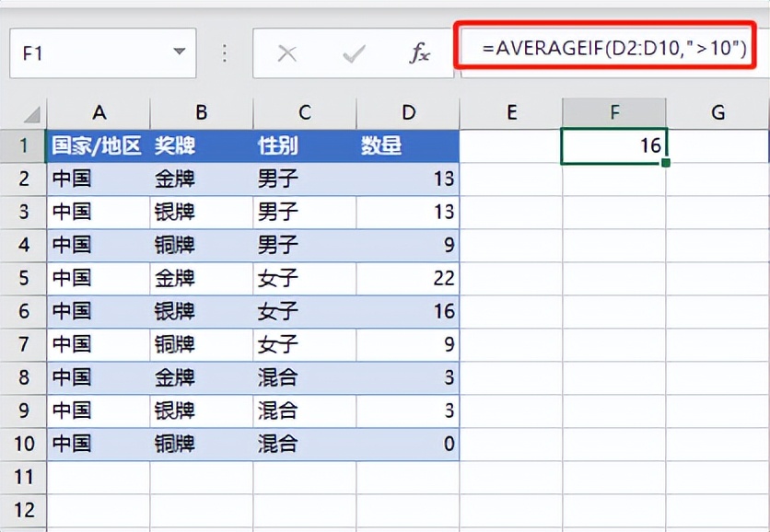The width and height of the screenshot is (770, 532).
Task: Select column F header
Action: [x=614, y=113]
